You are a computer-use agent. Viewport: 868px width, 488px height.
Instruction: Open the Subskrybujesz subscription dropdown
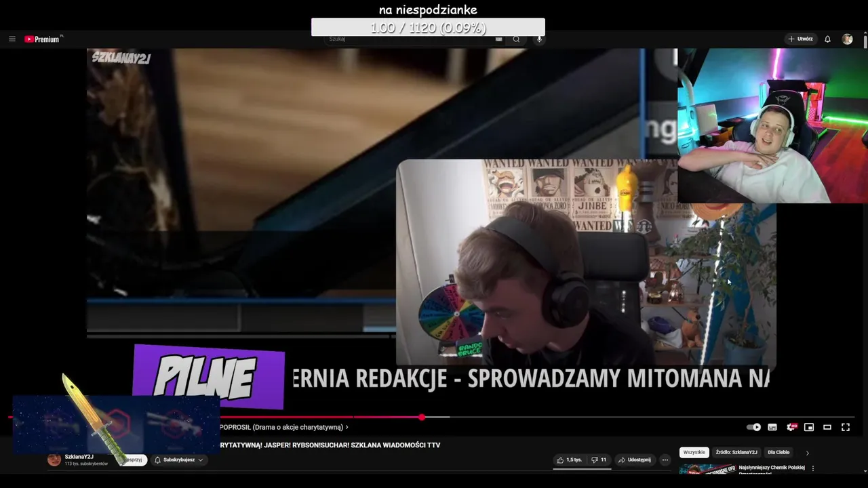(x=179, y=460)
